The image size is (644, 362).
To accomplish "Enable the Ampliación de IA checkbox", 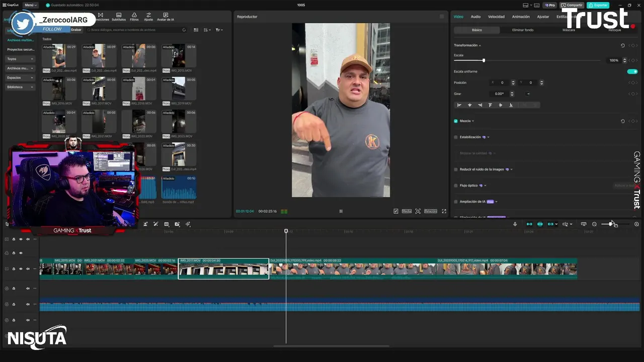I will 456,202.
